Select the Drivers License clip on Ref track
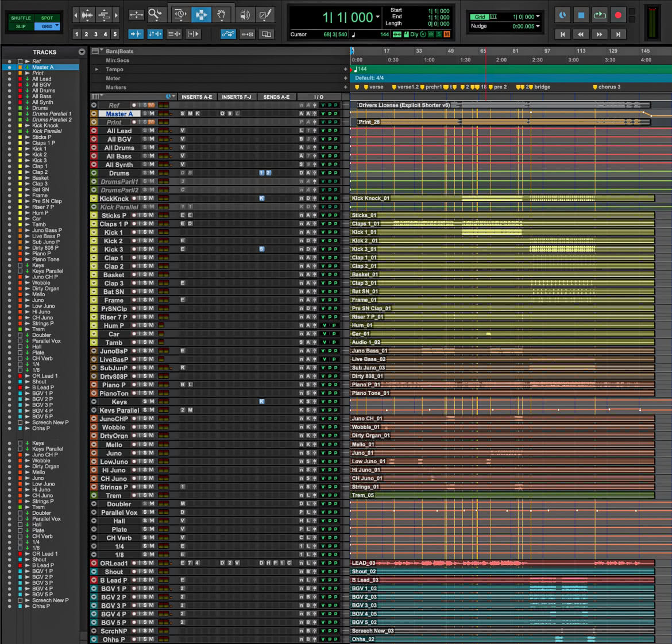Screen dimensions: 672x644 click(504, 105)
